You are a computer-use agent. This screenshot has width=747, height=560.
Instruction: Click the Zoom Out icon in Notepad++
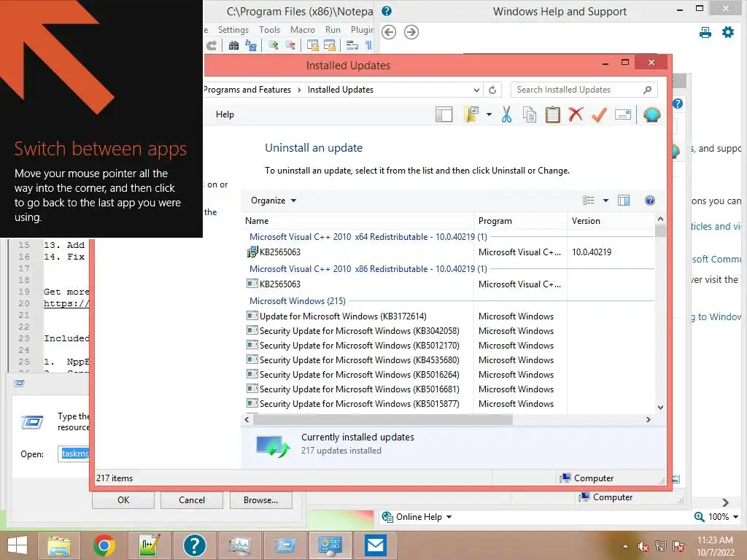point(290,45)
